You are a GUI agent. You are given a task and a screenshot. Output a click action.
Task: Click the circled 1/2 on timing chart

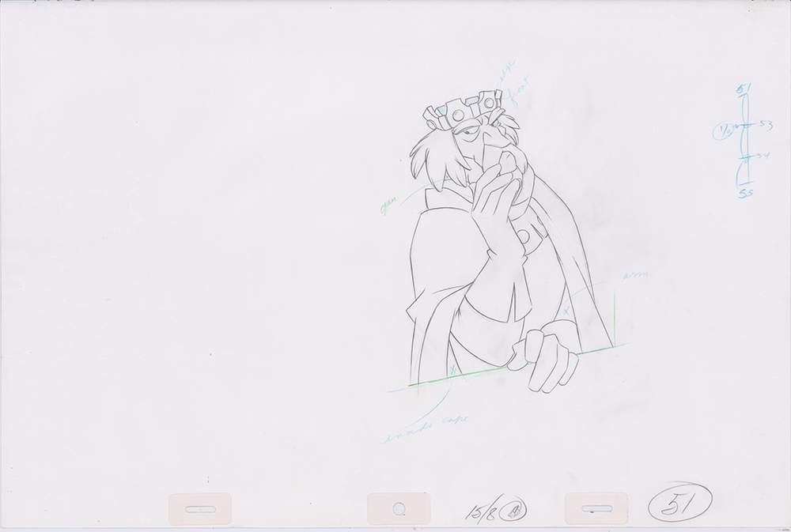[x=722, y=130]
